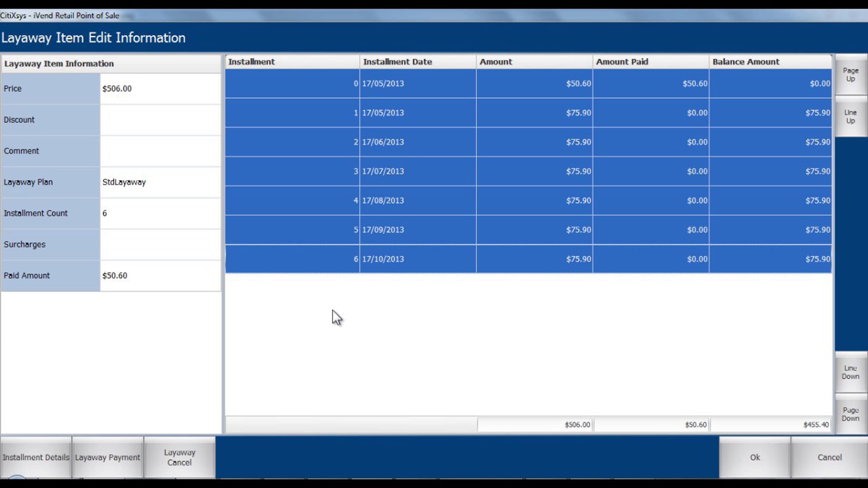The width and height of the screenshot is (868, 488).
Task: Click the $75.90 Balance Amount in installment 6 row
Action: tap(770, 259)
